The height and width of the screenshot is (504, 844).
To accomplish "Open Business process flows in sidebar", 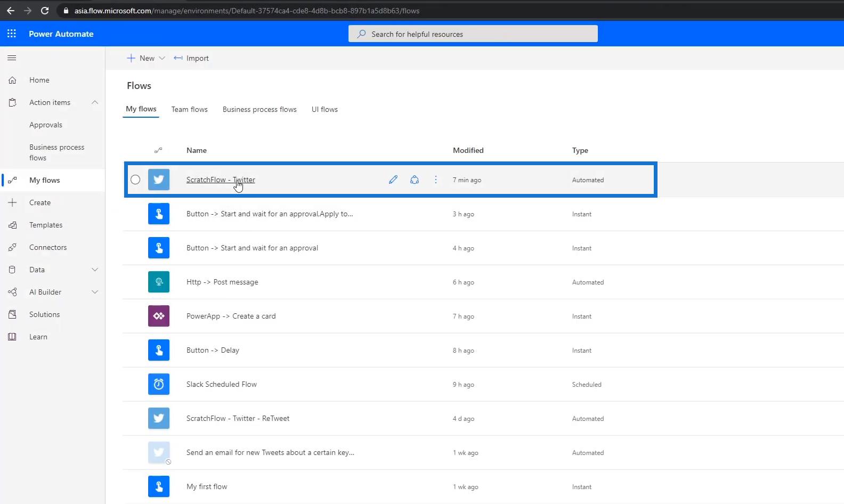I will (x=56, y=152).
